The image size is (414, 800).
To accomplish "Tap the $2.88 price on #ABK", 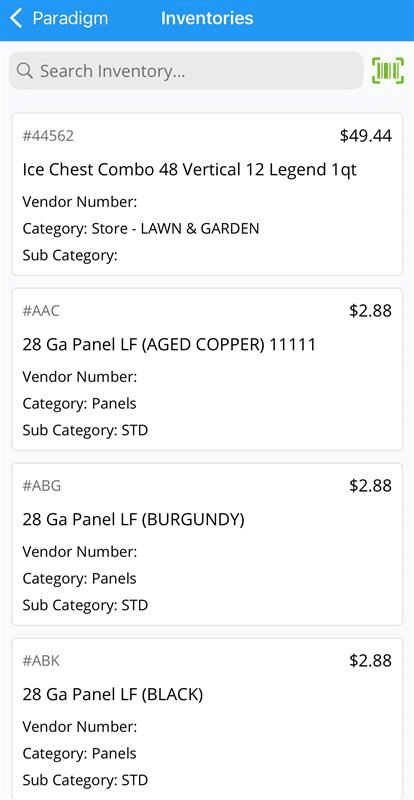I will click(x=370, y=661).
